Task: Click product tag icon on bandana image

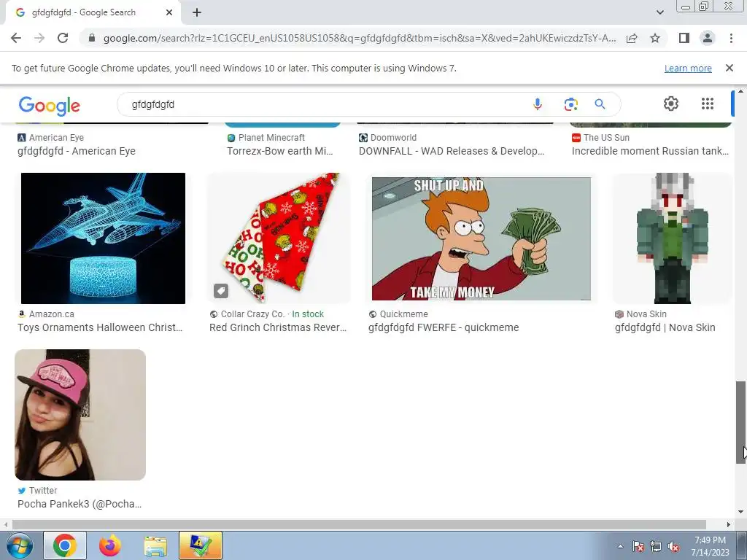Action: 220,290
